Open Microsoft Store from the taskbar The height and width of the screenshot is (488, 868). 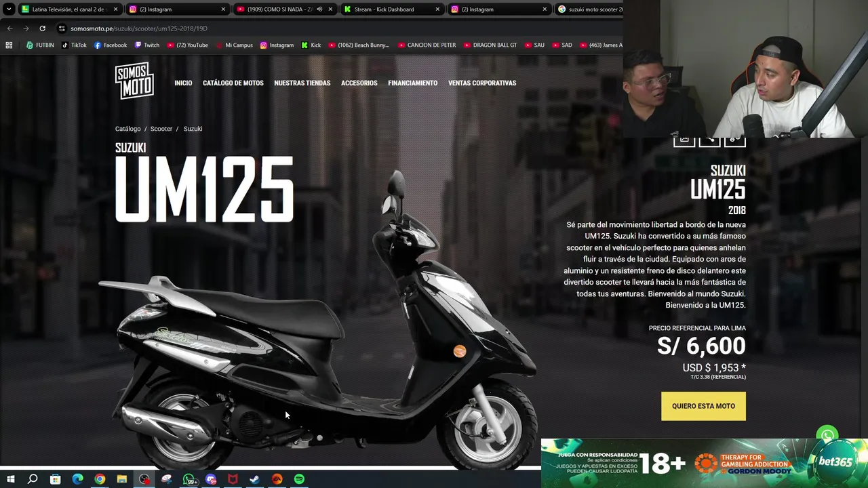click(x=55, y=479)
